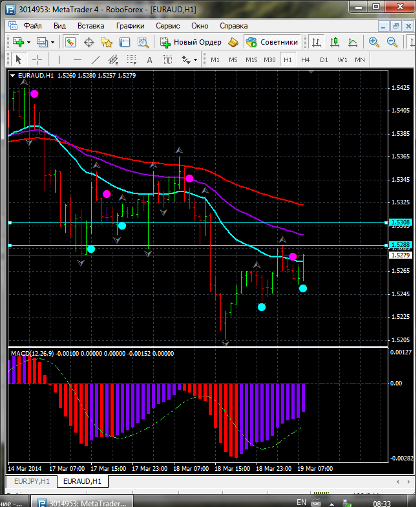Expand the arrows objects dropdown
The image size is (420, 507).
tap(195, 59)
